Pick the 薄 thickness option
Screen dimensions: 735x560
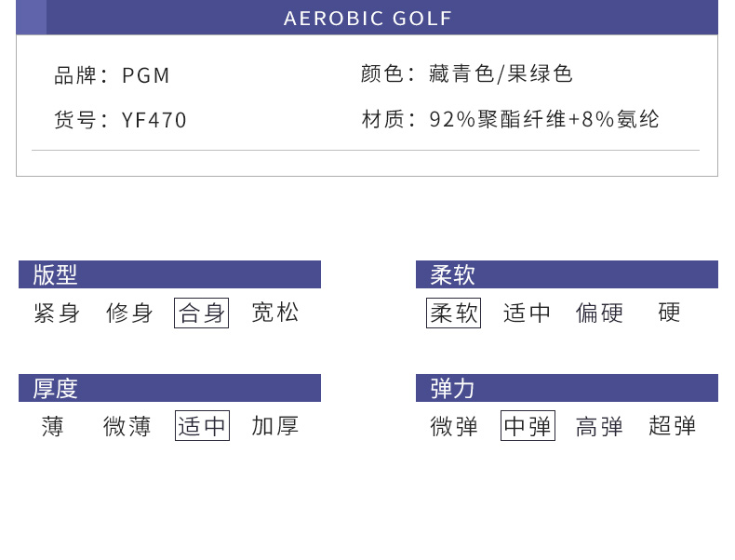pyautogui.click(x=53, y=426)
